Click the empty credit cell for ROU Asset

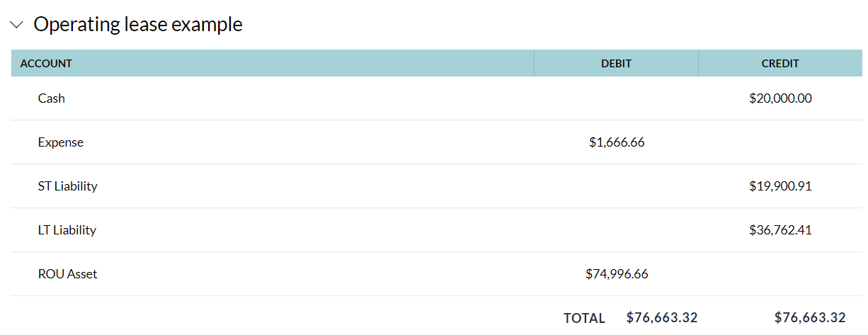(780, 274)
